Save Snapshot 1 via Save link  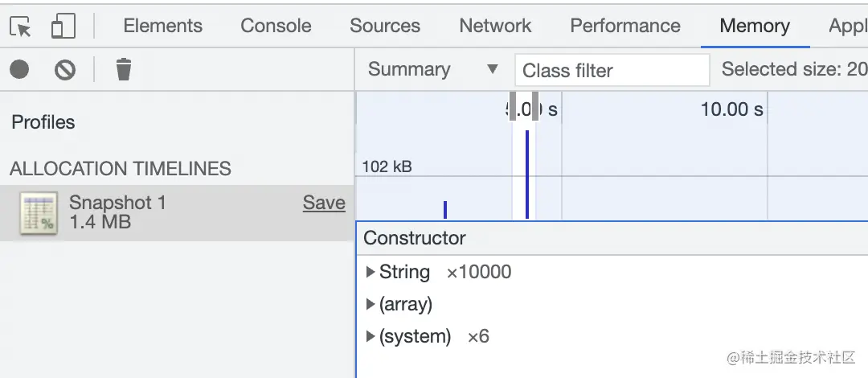point(324,203)
